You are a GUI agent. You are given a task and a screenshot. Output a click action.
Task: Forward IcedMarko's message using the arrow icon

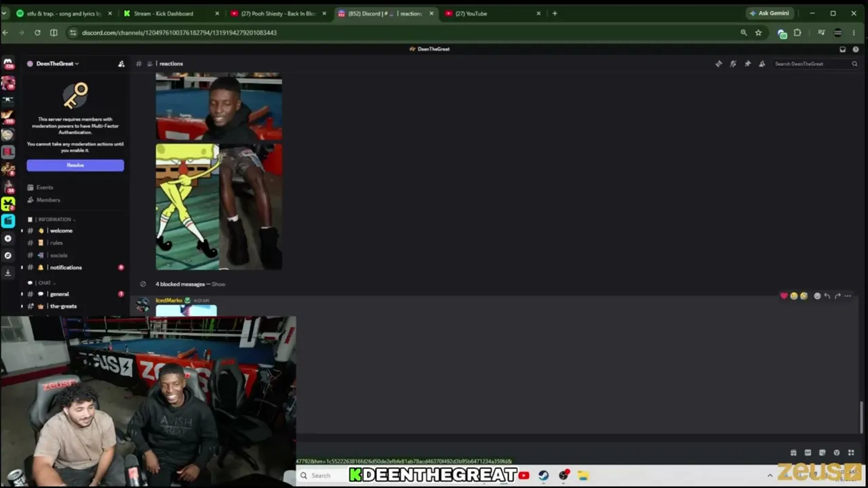point(837,296)
